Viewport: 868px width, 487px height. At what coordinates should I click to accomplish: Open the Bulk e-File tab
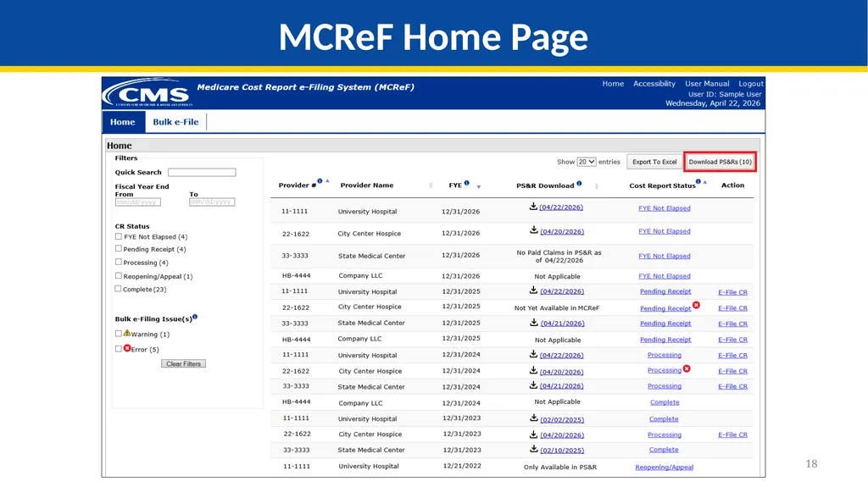[175, 122]
